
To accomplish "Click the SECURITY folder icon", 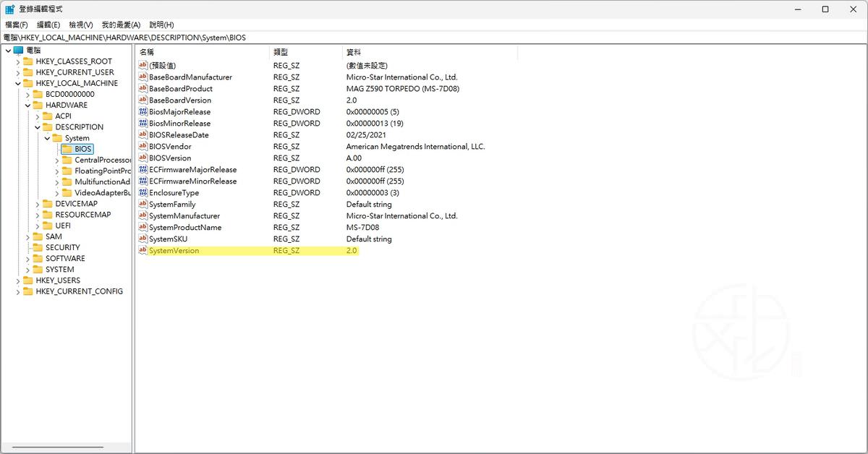I will pos(38,247).
